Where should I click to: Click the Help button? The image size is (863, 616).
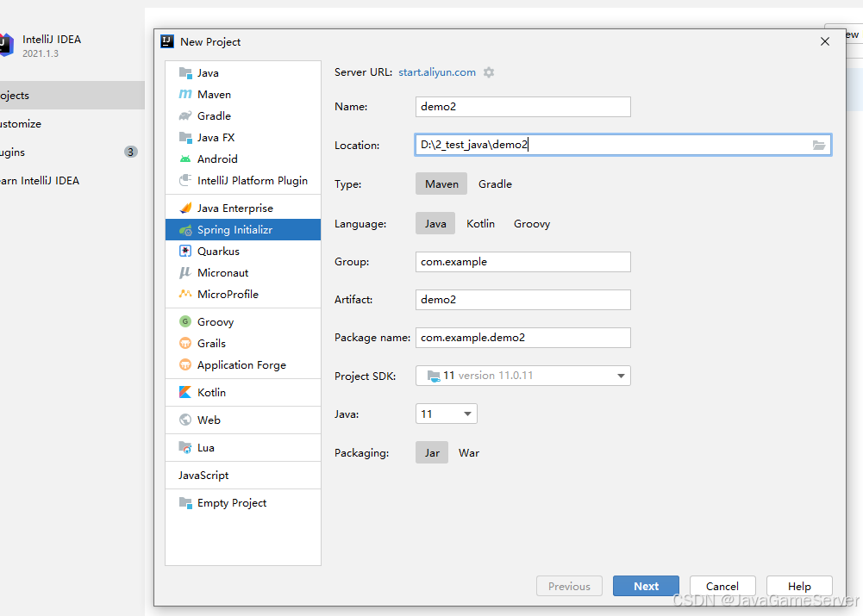[799, 587]
